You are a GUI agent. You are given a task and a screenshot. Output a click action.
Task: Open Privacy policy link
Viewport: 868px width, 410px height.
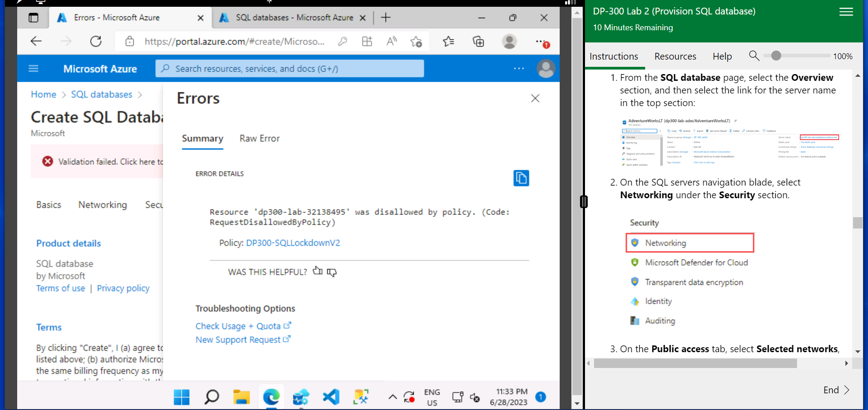(x=123, y=288)
